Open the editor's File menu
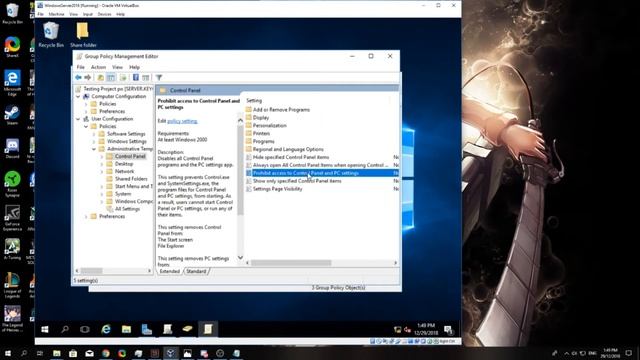This screenshot has height=360, width=640. (81, 67)
